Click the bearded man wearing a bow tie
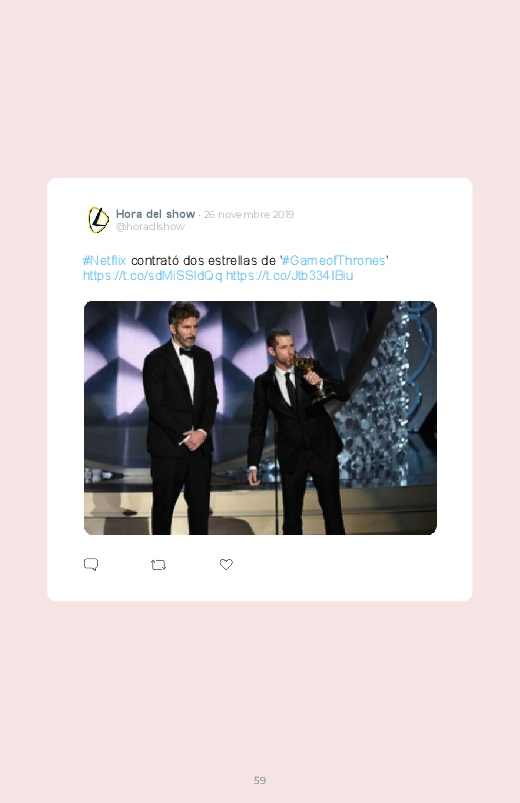The width and height of the screenshot is (520, 803). tap(180, 417)
